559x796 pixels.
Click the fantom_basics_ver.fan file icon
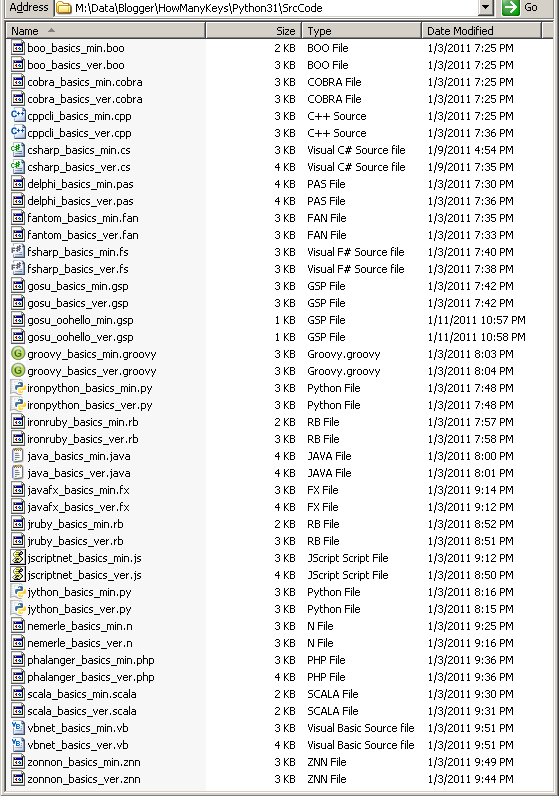18,235
